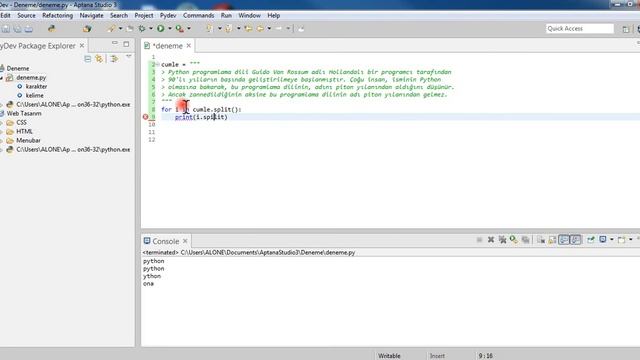Maximize the Package Explorer panel
The height and width of the screenshot is (360, 640).
(x=126, y=44)
